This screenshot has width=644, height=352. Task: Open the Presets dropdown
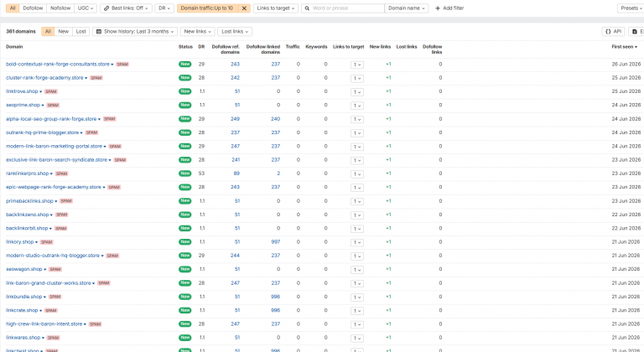click(631, 8)
